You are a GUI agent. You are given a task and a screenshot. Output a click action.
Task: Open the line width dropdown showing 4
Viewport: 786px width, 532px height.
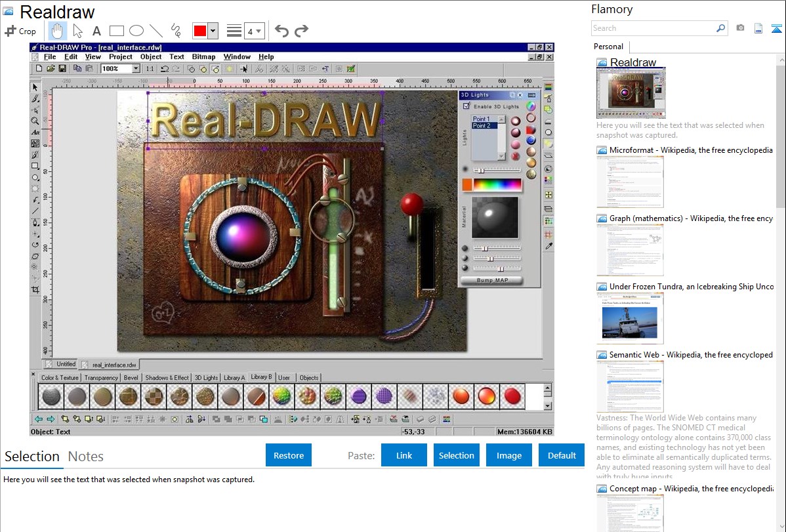pos(254,31)
